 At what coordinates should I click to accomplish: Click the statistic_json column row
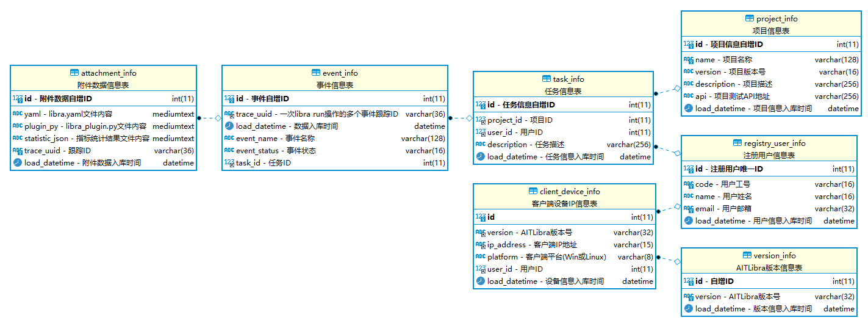click(103, 139)
